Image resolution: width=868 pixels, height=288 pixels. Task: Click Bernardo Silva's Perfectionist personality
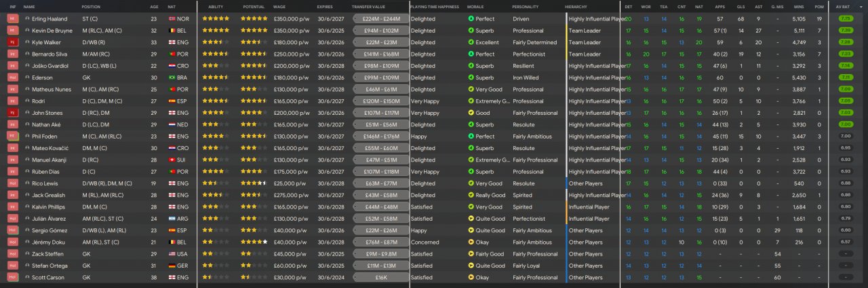530,54
